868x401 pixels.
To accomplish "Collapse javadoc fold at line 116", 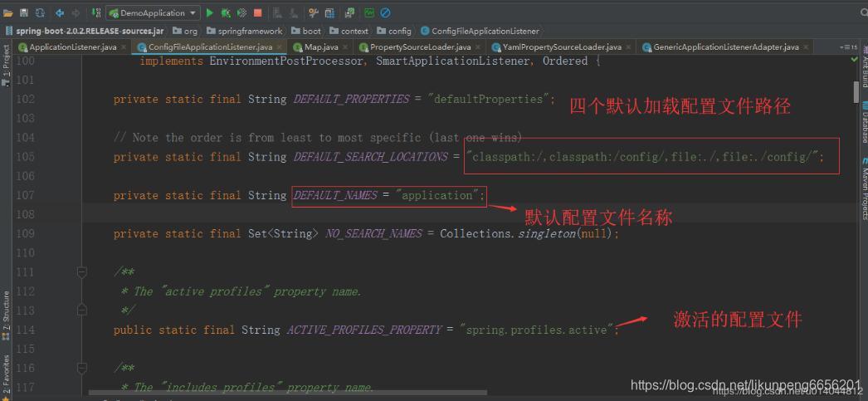I will point(82,368).
